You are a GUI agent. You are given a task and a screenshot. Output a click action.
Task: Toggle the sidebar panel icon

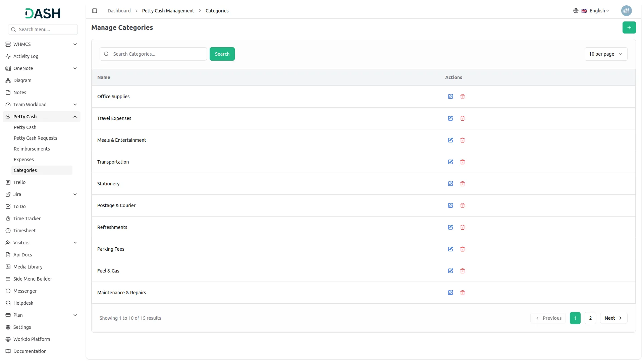tap(95, 11)
